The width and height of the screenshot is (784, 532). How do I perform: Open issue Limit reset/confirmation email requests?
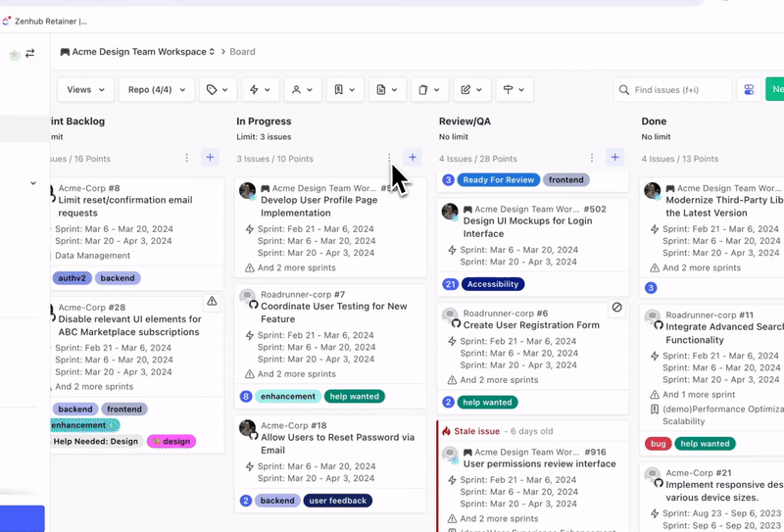click(125, 206)
